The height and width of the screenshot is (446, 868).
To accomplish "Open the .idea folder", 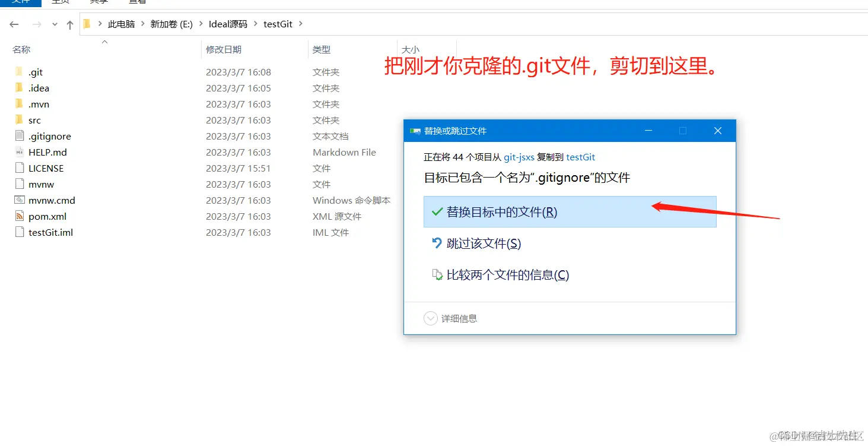I will [39, 87].
